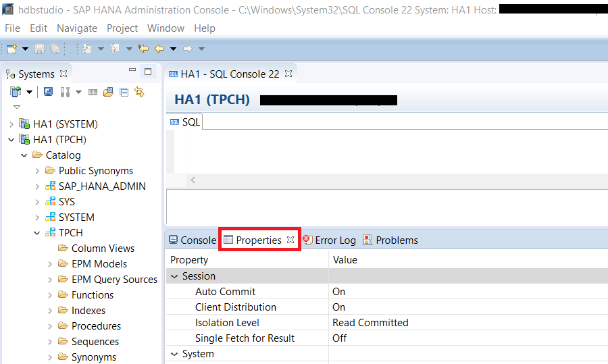The image size is (608, 364).
Task: Select the Systems view tab
Action: point(36,74)
